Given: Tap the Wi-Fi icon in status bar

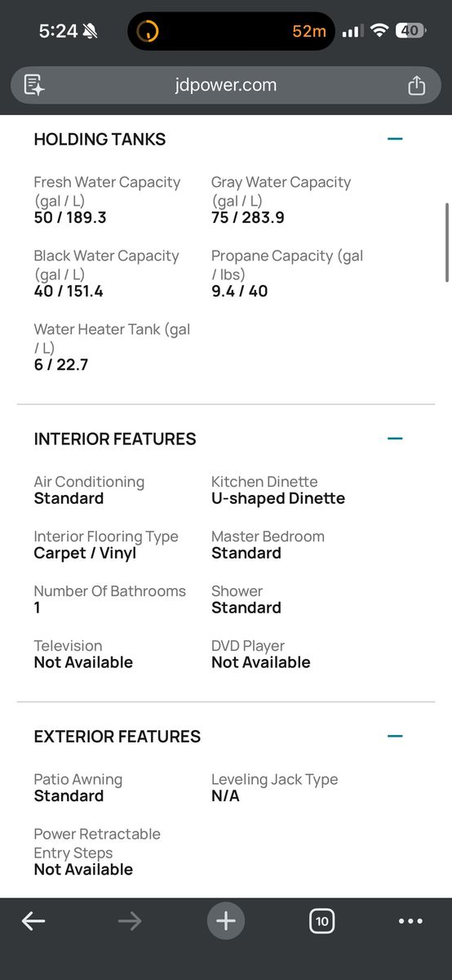Looking at the screenshot, I should 379,31.
